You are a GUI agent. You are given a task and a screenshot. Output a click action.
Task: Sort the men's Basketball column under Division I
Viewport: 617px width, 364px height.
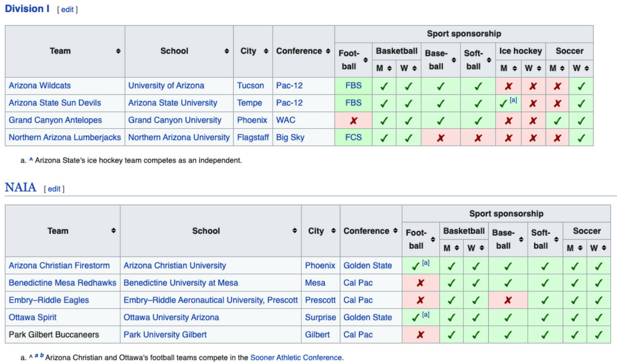coord(390,68)
